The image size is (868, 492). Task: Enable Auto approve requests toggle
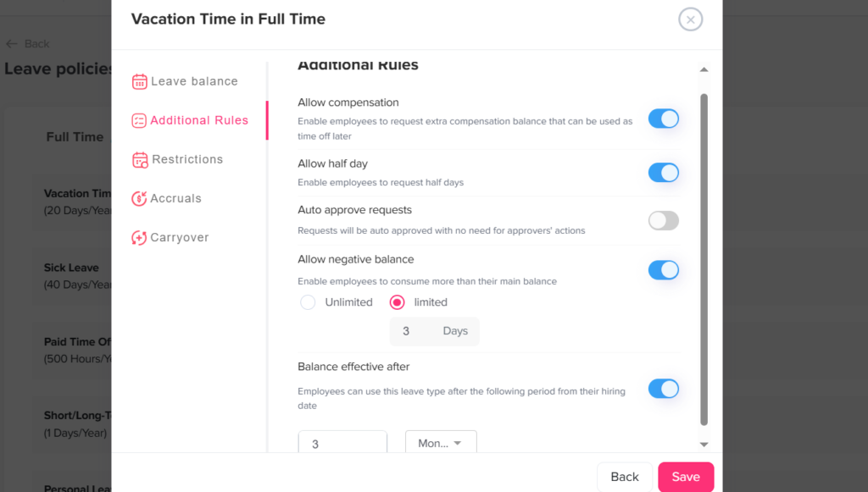pyautogui.click(x=664, y=221)
